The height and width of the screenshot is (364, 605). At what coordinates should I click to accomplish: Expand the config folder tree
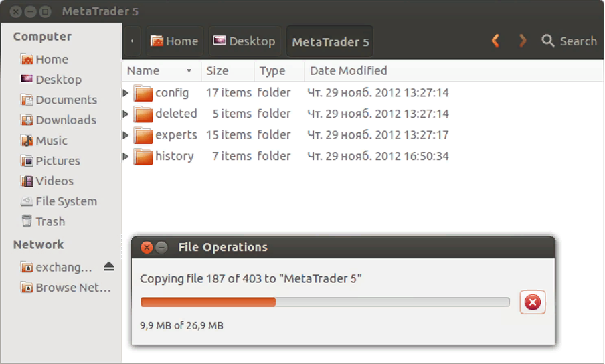pos(126,93)
